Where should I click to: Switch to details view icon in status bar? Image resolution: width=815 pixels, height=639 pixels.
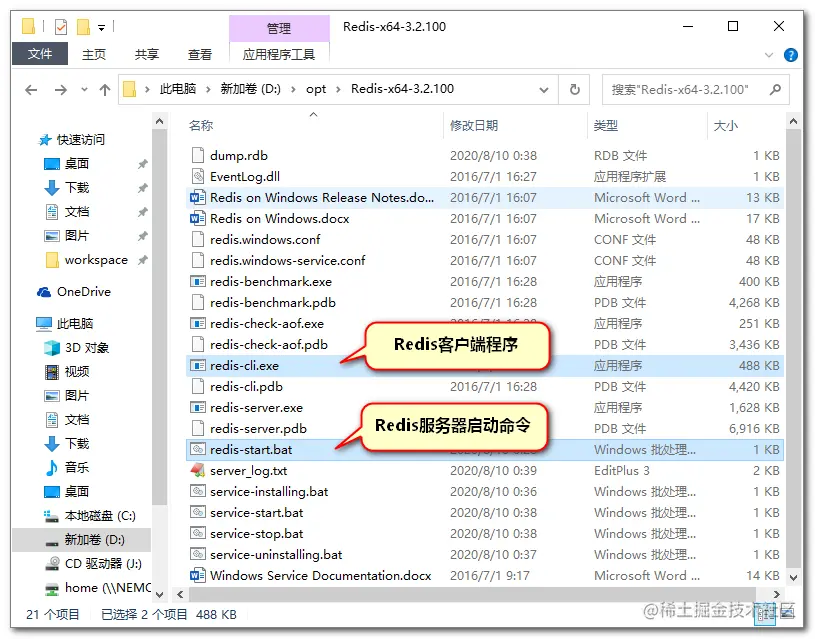click(767, 615)
